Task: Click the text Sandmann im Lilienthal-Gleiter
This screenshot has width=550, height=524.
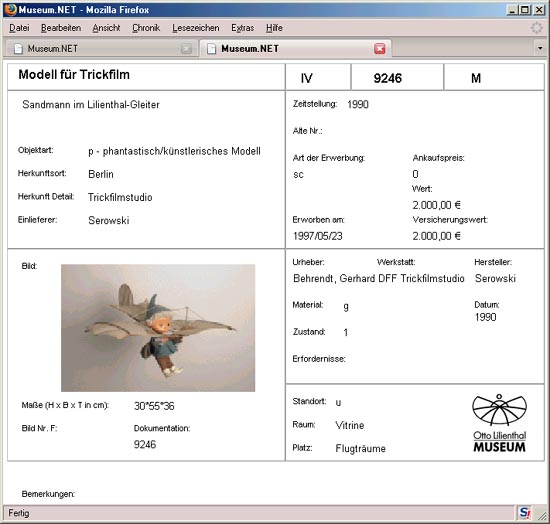Action: coord(91,105)
